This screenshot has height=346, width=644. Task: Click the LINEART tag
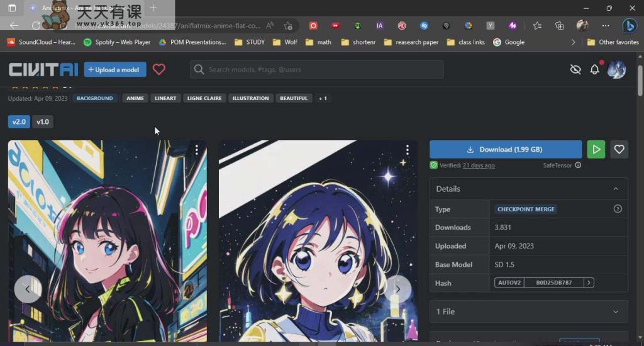(165, 98)
